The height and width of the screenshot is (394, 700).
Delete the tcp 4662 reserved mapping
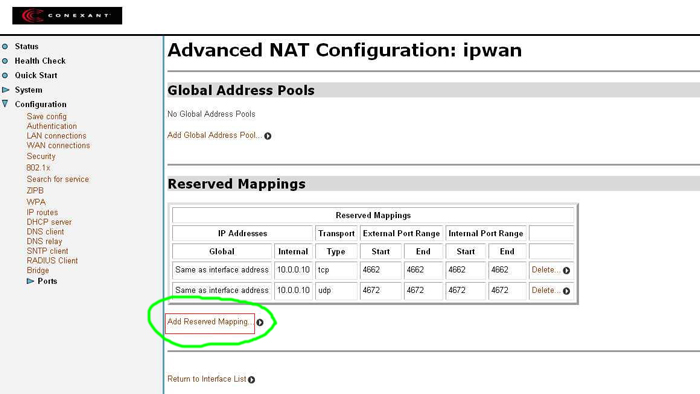[x=546, y=270]
